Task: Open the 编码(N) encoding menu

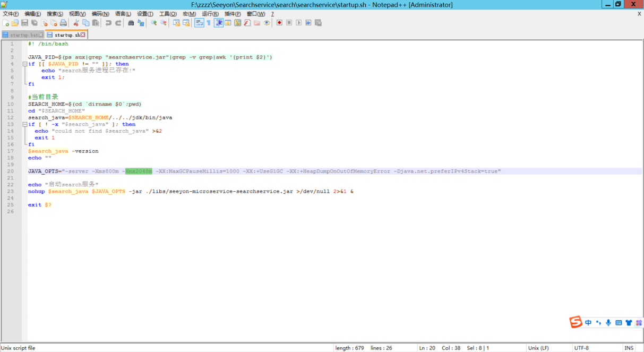Action: pos(100,14)
